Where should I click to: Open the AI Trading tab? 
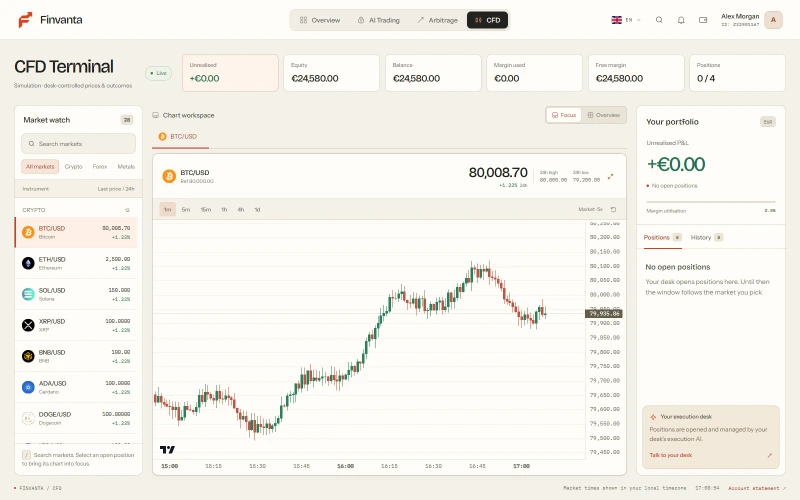coord(379,20)
